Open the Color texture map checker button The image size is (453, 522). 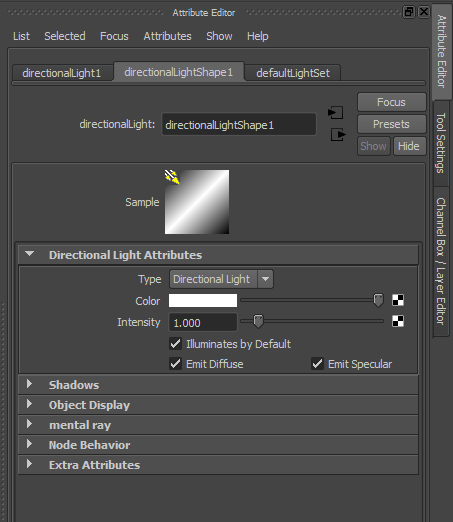[398, 300]
